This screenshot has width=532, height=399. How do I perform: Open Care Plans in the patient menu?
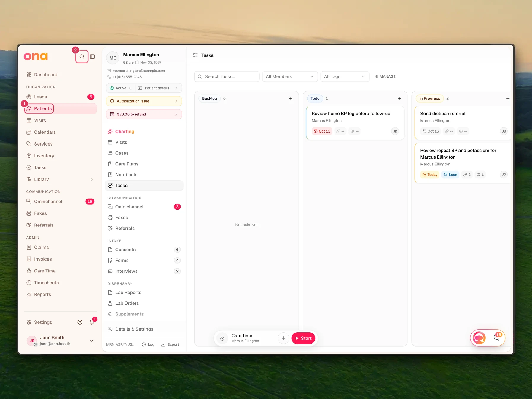pos(144,164)
